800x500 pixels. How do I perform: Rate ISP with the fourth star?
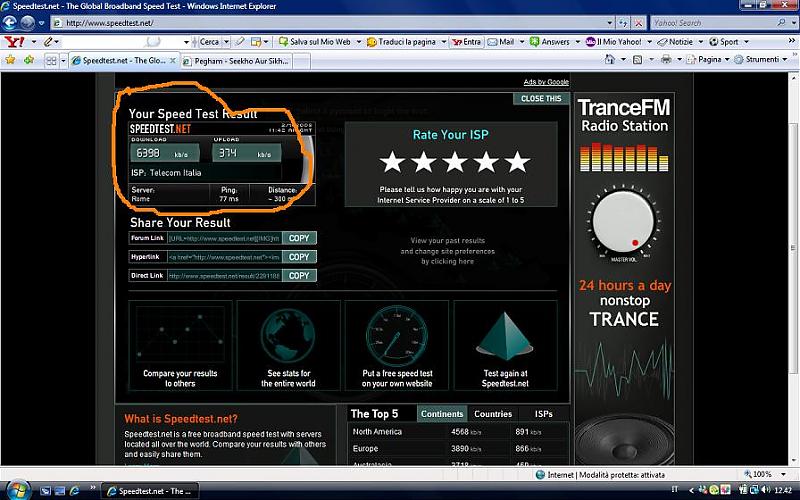[x=486, y=161]
